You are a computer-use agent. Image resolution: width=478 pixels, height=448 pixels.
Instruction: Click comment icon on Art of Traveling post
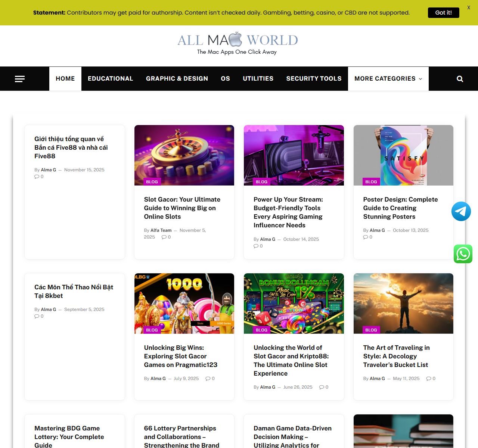pos(429,379)
